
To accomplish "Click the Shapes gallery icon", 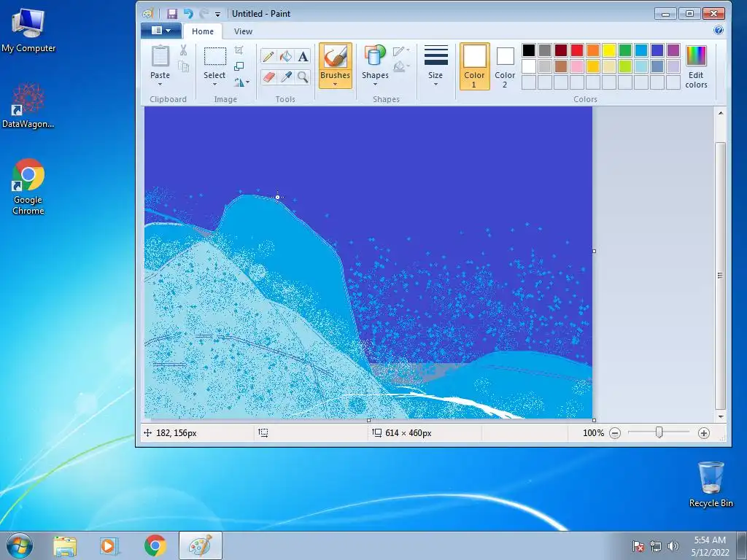I will click(375, 56).
